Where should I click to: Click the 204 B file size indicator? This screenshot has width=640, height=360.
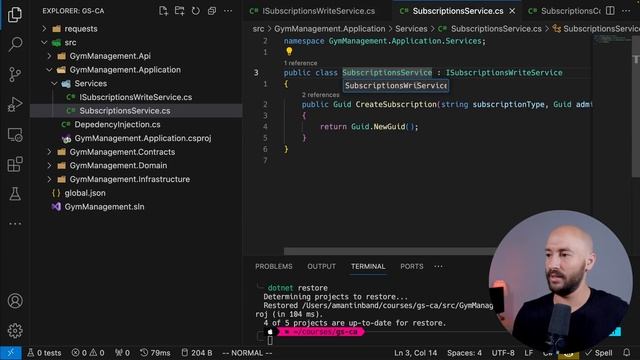point(197,353)
